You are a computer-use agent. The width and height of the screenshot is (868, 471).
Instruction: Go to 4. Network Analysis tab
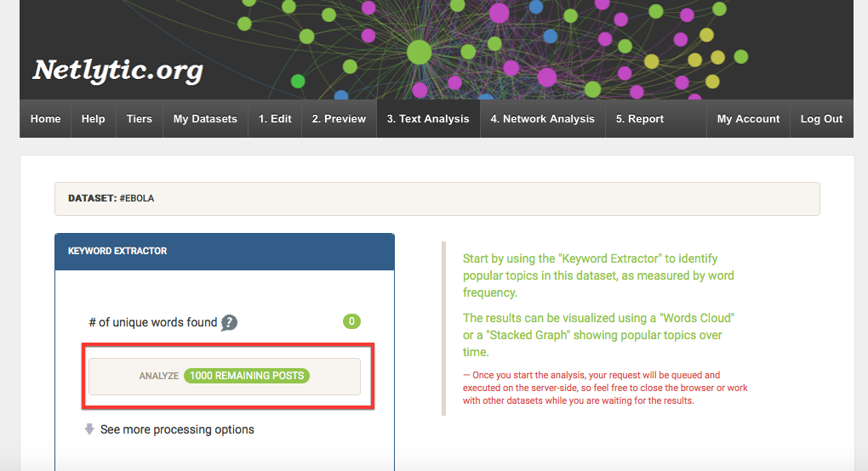tap(542, 119)
